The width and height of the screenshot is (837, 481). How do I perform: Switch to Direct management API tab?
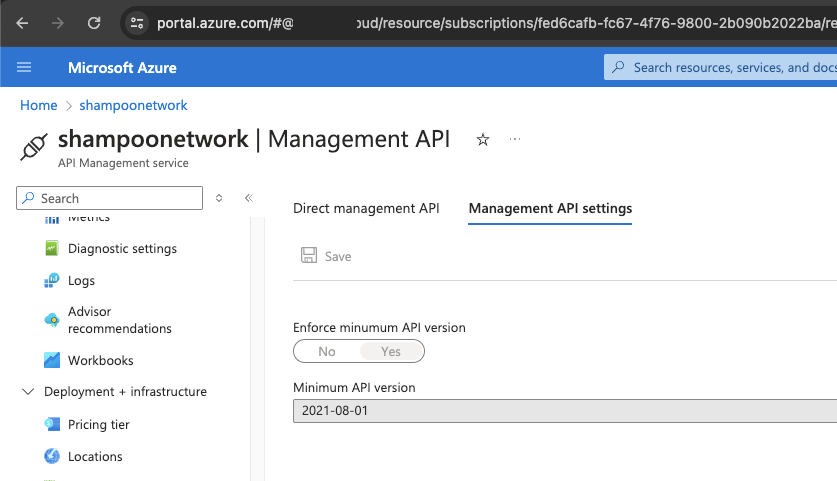point(366,208)
